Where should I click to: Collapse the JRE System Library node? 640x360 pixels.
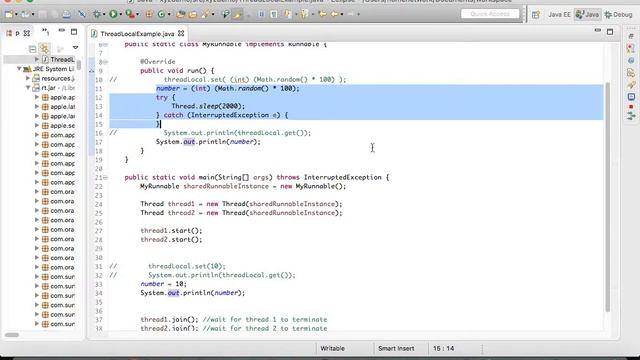coord(19,69)
